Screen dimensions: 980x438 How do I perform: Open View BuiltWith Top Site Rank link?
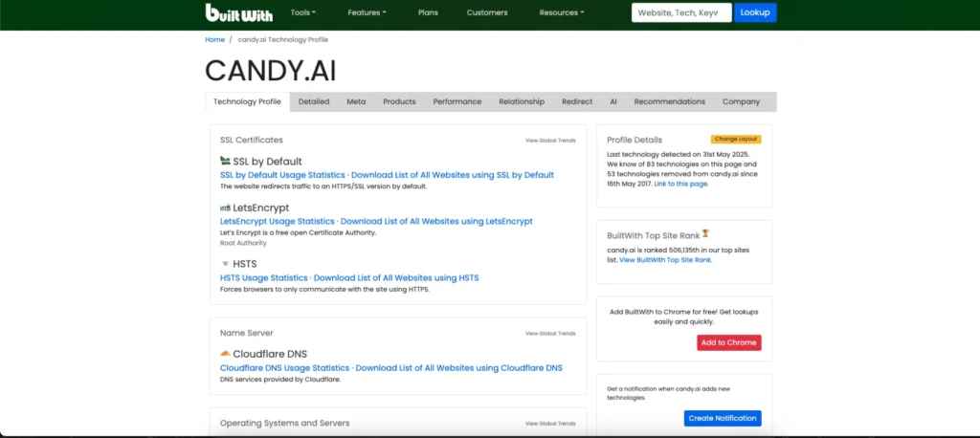pos(665,260)
